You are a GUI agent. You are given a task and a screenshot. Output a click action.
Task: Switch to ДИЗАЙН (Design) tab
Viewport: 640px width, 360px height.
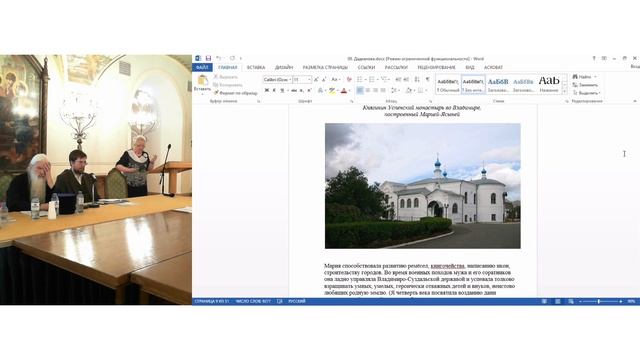pos(284,67)
